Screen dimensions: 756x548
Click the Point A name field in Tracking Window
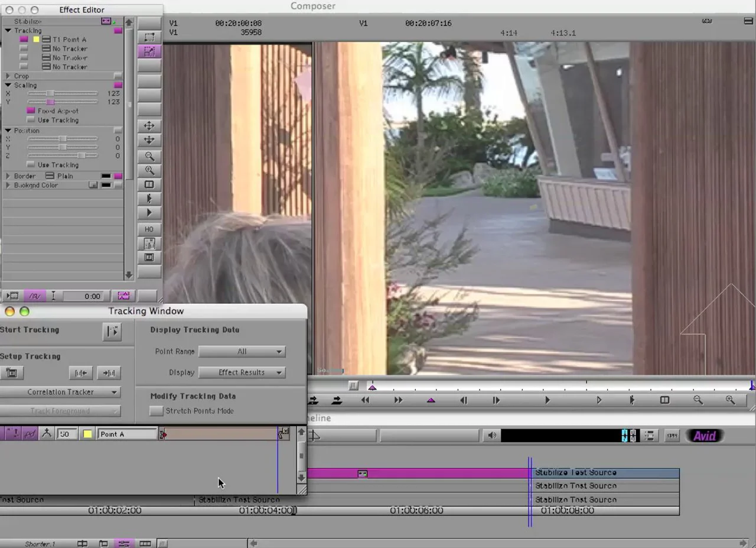click(126, 434)
